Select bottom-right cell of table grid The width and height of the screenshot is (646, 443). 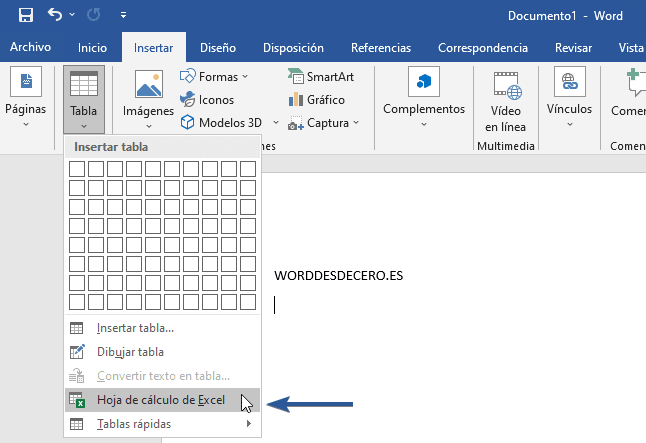pos(248,302)
